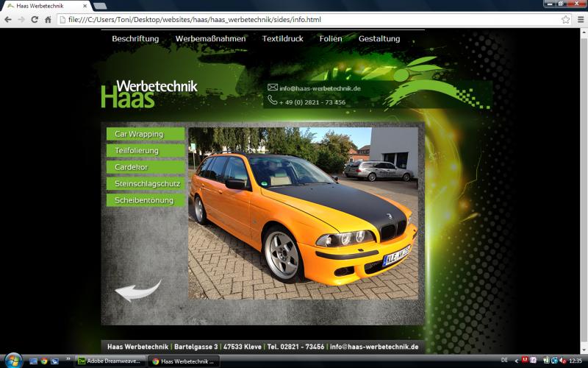The image size is (588, 368).
Task: Open the Werbemaßnahmen menu item
Action: [210, 39]
